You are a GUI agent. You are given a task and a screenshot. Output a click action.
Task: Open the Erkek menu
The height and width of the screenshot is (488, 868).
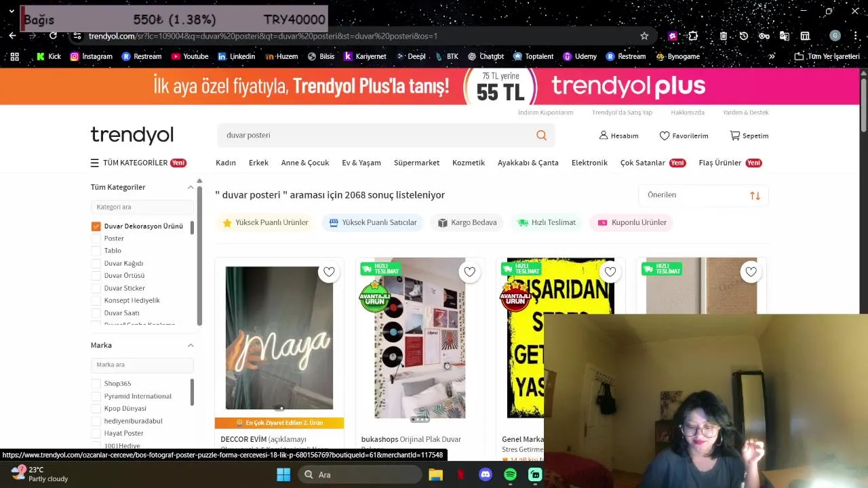[x=258, y=163]
